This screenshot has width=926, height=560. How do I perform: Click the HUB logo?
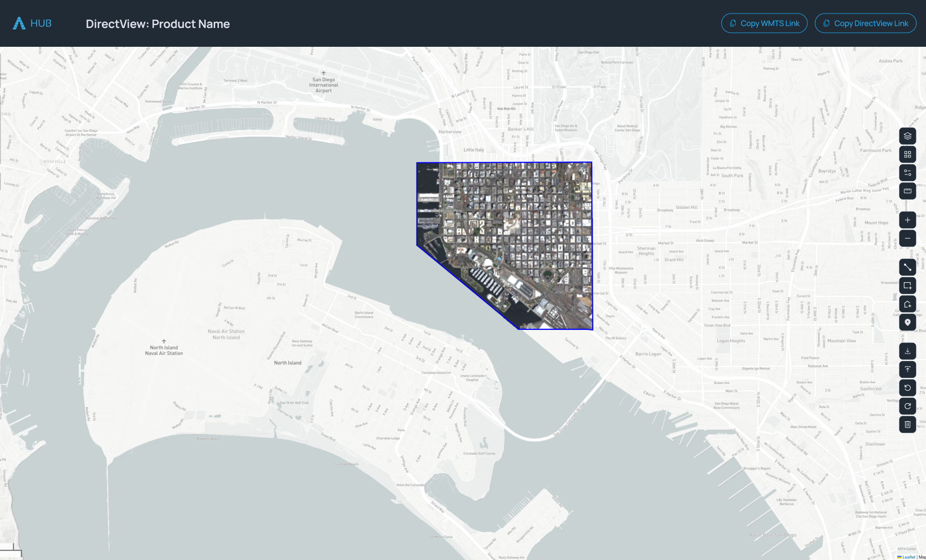click(32, 23)
